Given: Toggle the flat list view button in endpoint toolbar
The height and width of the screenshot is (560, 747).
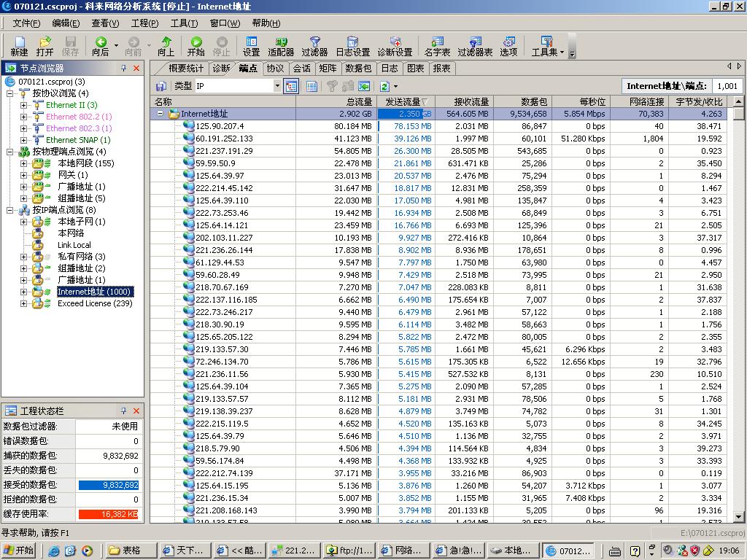Looking at the screenshot, I should pyautogui.click(x=311, y=86).
